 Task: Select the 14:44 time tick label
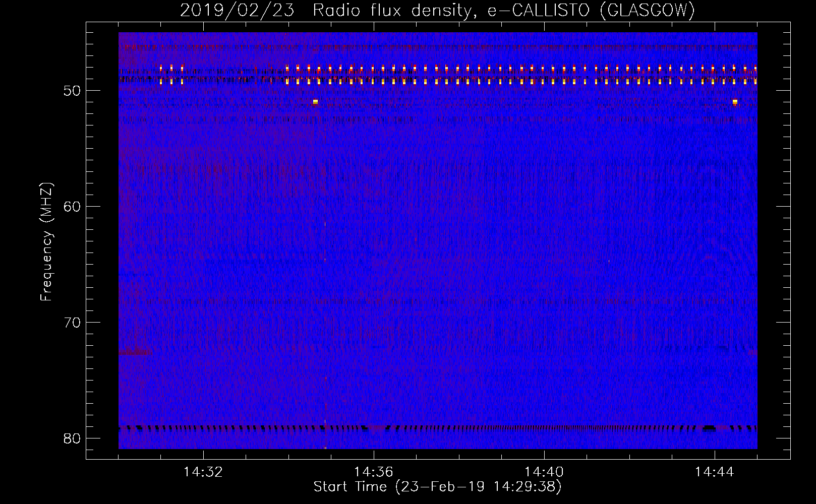pyautogui.click(x=715, y=472)
